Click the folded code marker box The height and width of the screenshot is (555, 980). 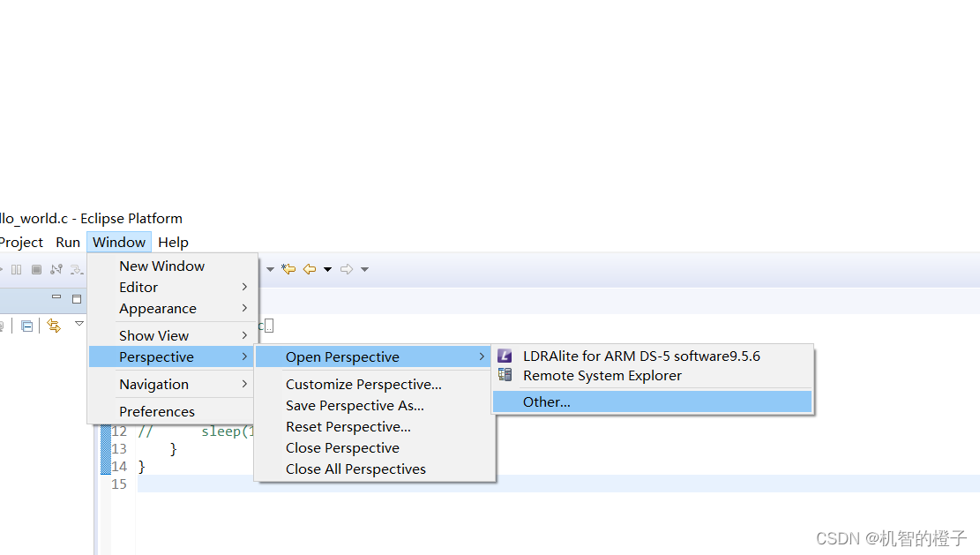coord(269,326)
